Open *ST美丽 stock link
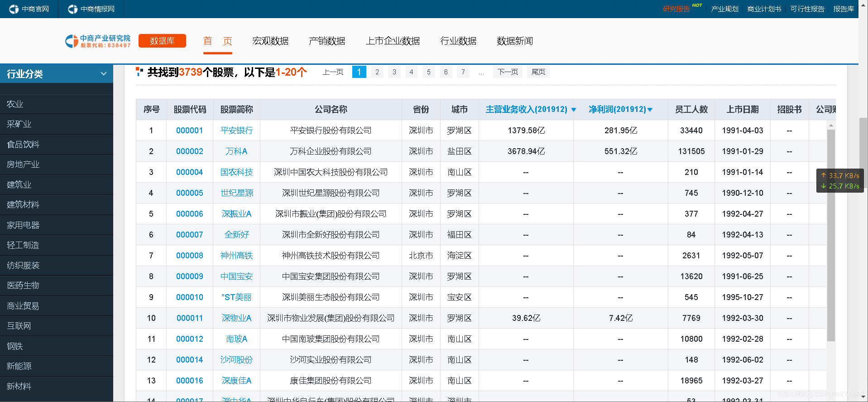The width and height of the screenshot is (868, 402). (x=236, y=297)
